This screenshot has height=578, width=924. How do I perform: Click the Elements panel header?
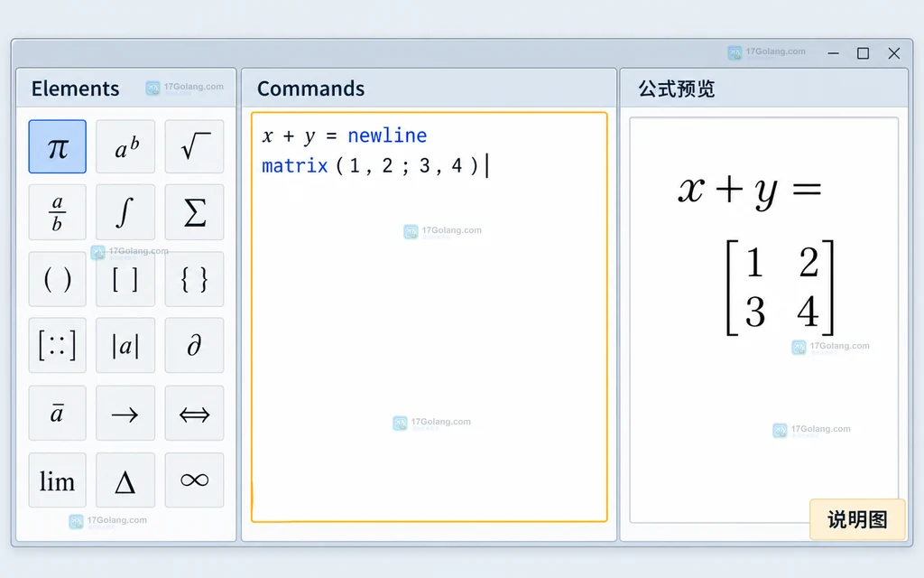tap(126, 89)
